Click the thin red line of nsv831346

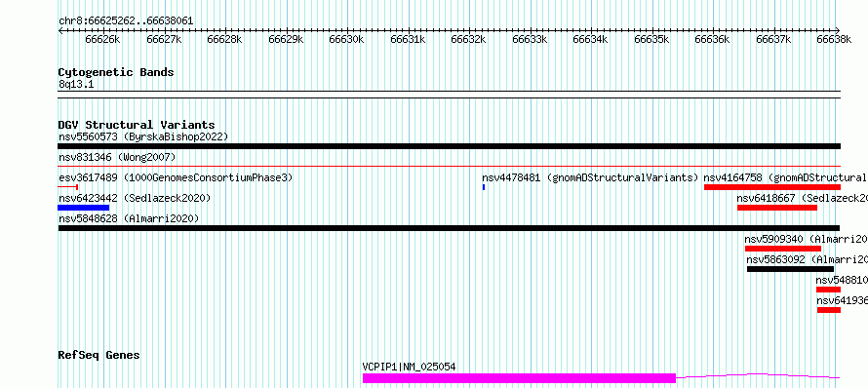(x=449, y=166)
